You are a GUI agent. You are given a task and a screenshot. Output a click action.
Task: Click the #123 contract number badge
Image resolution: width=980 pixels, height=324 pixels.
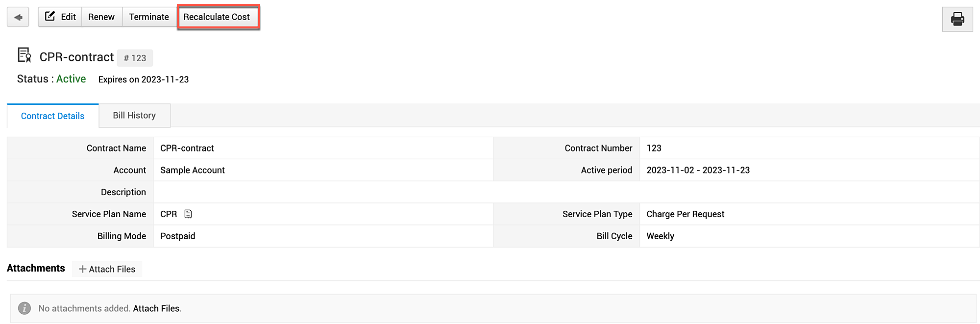[135, 58]
